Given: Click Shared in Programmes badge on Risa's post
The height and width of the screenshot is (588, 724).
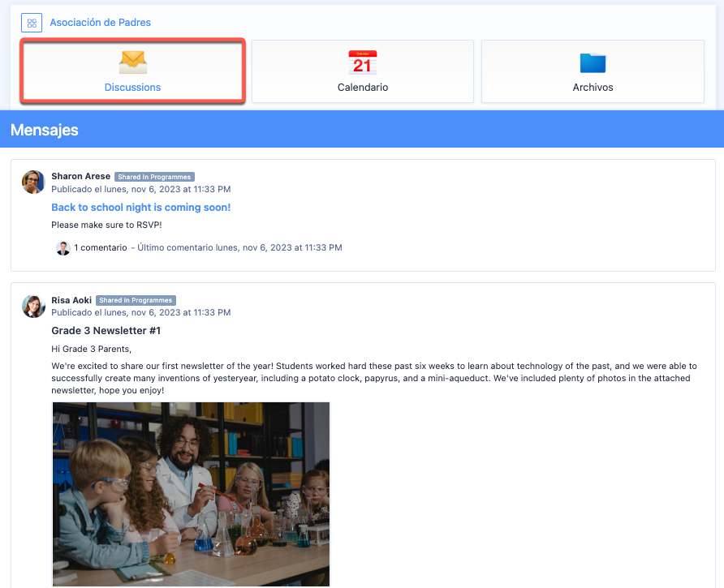Looking at the screenshot, I should click(x=136, y=301).
